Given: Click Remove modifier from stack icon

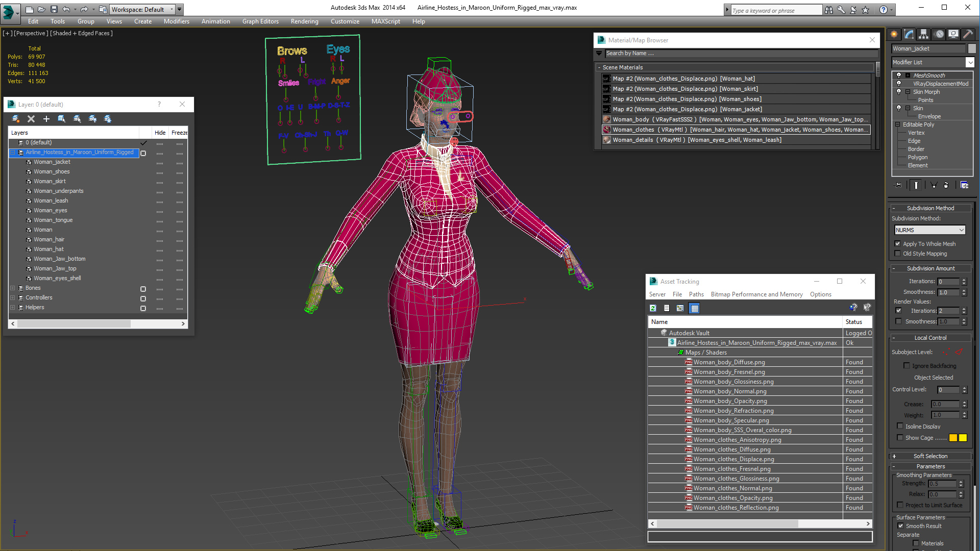Looking at the screenshot, I should [946, 185].
